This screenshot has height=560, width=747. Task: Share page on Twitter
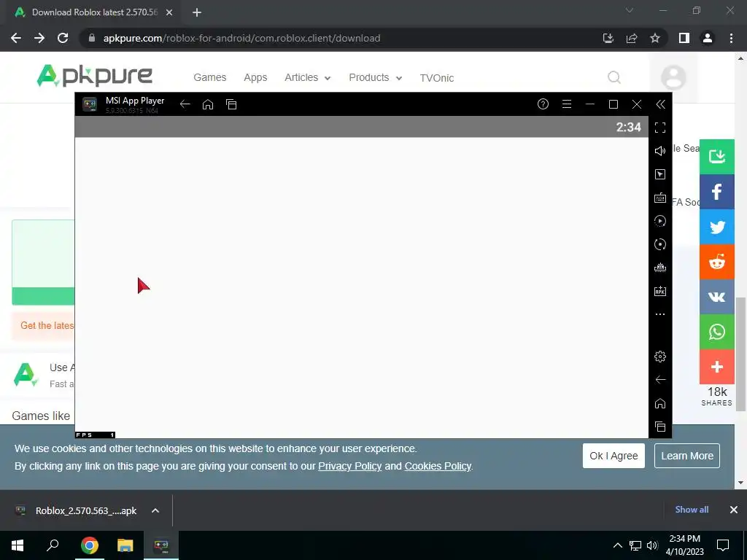click(717, 227)
